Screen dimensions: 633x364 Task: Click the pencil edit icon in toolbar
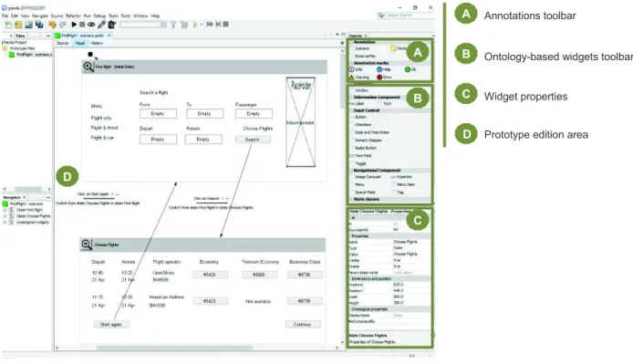(102, 25)
